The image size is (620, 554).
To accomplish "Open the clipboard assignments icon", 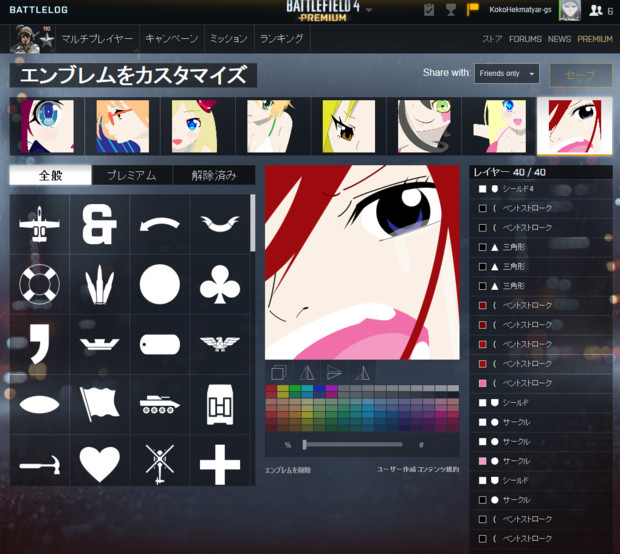I will pos(429,9).
